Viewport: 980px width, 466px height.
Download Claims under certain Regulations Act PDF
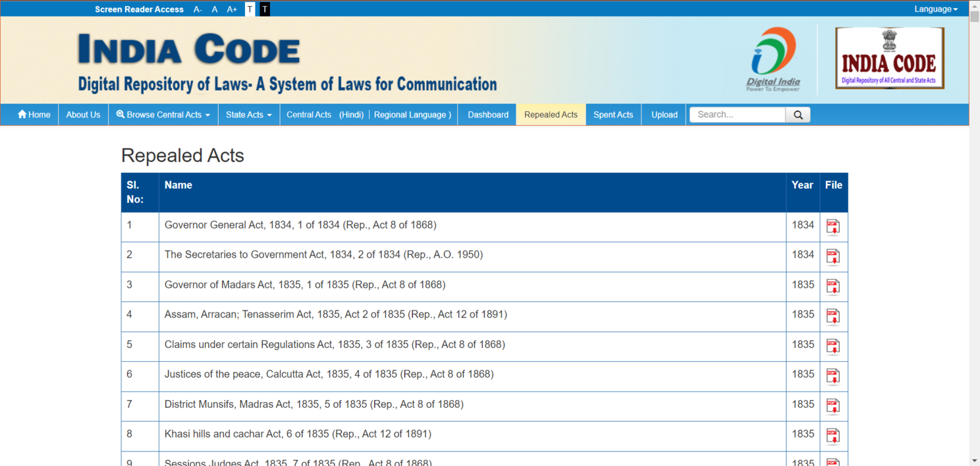(833, 346)
